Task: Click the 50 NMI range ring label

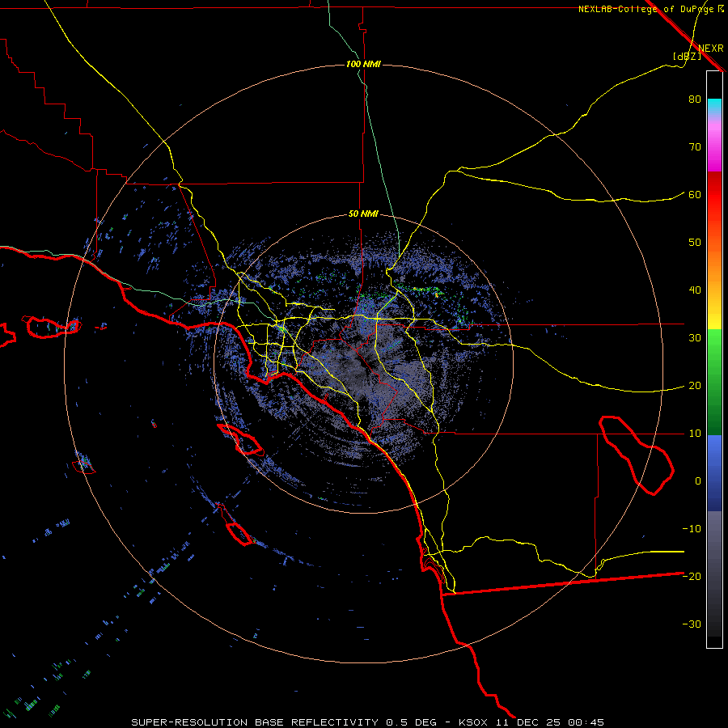Action: point(363,214)
